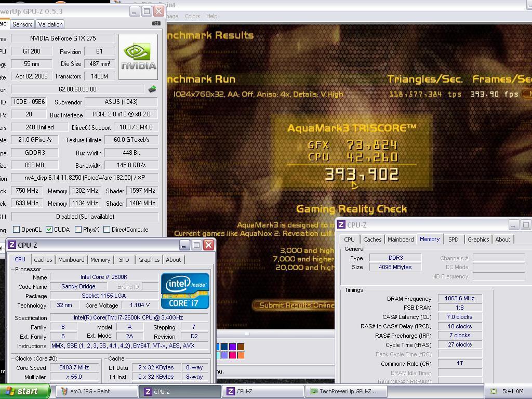532x399 pixels.
Task: Select Graphics tab in right CPU-Z window
Action: pos(478,240)
